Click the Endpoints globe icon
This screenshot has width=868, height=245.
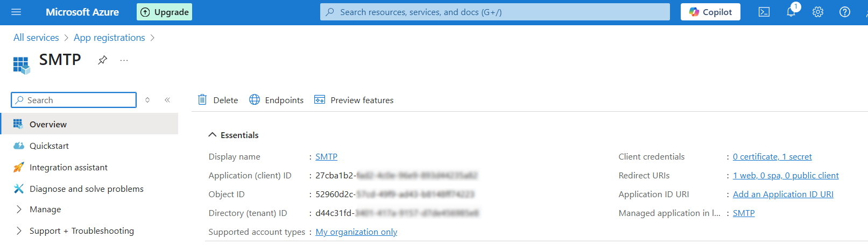(255, 99)
